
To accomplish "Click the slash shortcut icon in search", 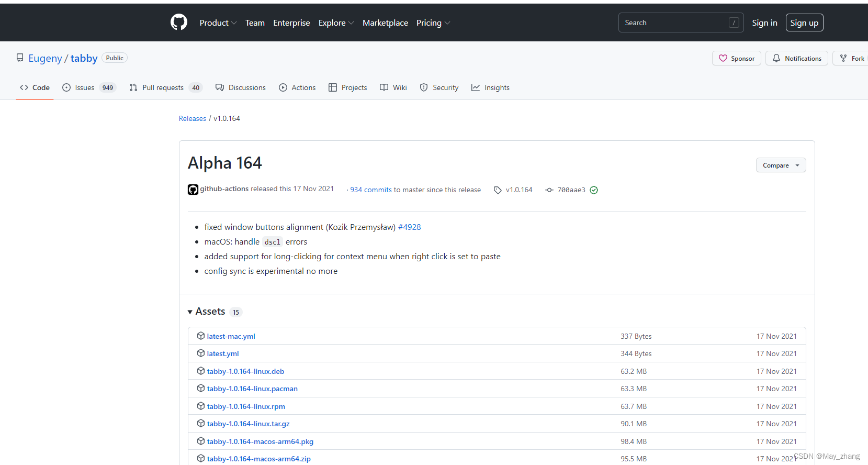I will click(734, 23).
